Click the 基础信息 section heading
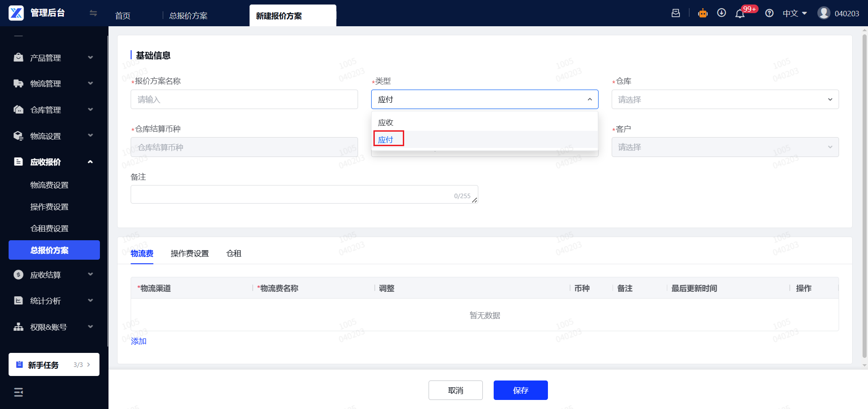This screenshot has height=409, width=868. [x=153, y=56]
